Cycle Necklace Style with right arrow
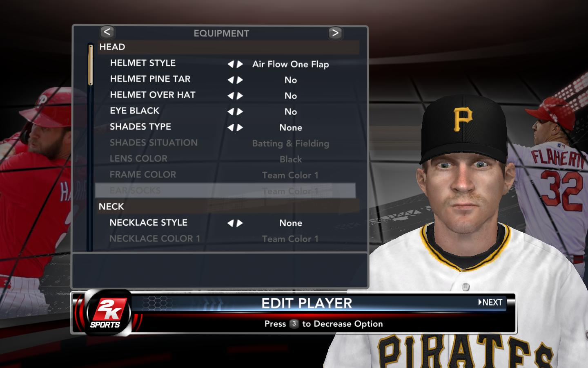This screenshot has height=368, width=588. click(x=240, y=223)
